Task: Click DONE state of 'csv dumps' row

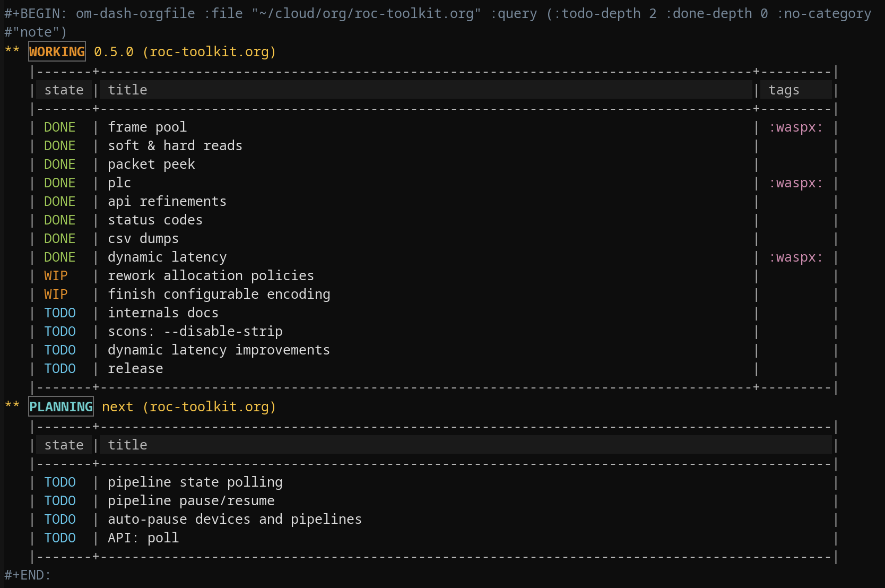Action: point(60,238)
